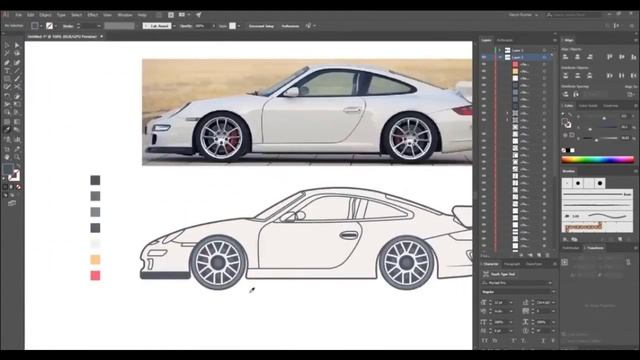Collapse Layer 2 disclosure triangle

point(500,57)
